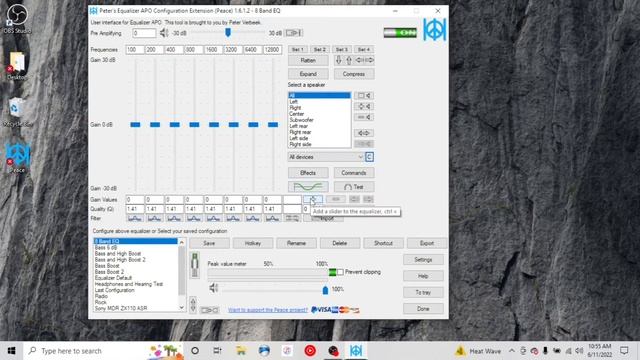The height and width of the screenshot is (360, 640).
Task: Open the Effects panel
Action: click(x=308, y=173)
